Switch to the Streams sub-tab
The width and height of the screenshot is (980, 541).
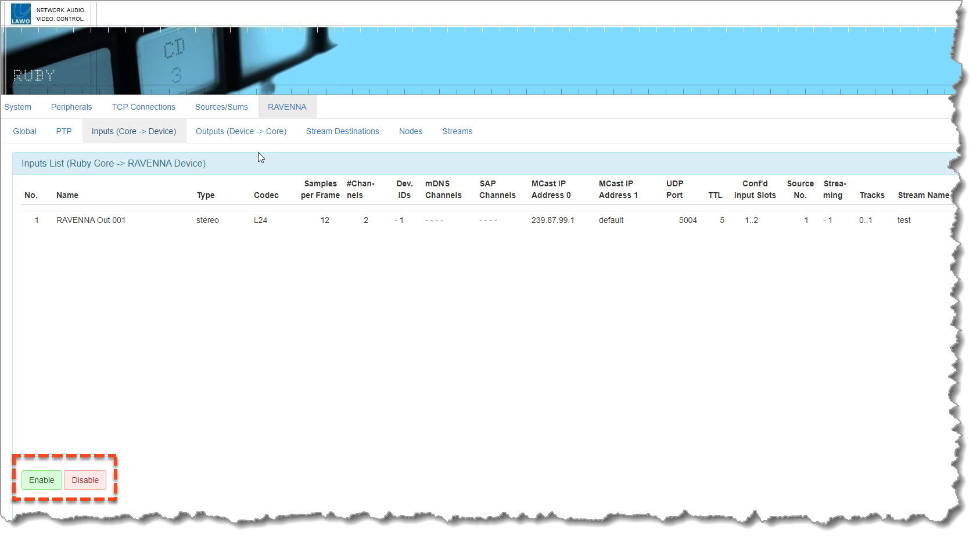pyautogui.click(x=457, y=131)
